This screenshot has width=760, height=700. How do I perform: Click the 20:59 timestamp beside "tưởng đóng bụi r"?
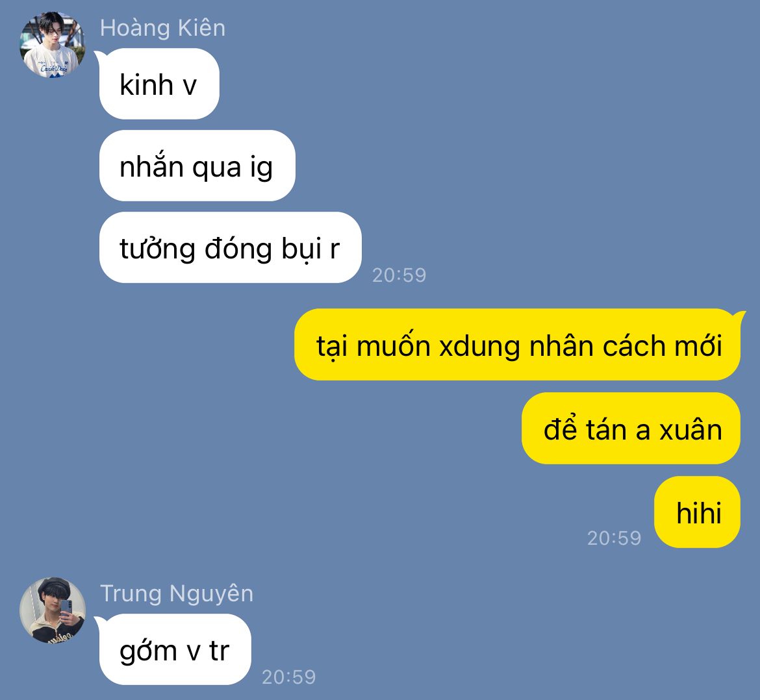point(399,275)
